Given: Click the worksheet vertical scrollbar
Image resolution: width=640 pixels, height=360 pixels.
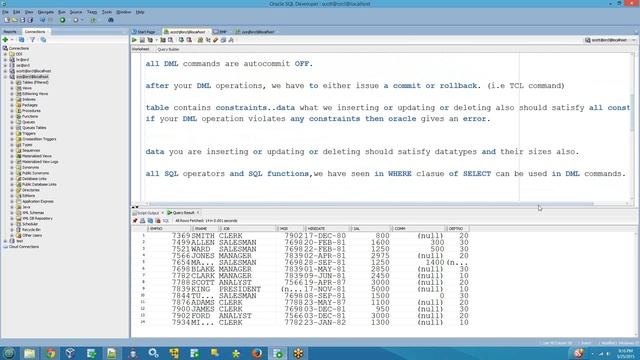Looking at the screenshot, I should (633, 112).
